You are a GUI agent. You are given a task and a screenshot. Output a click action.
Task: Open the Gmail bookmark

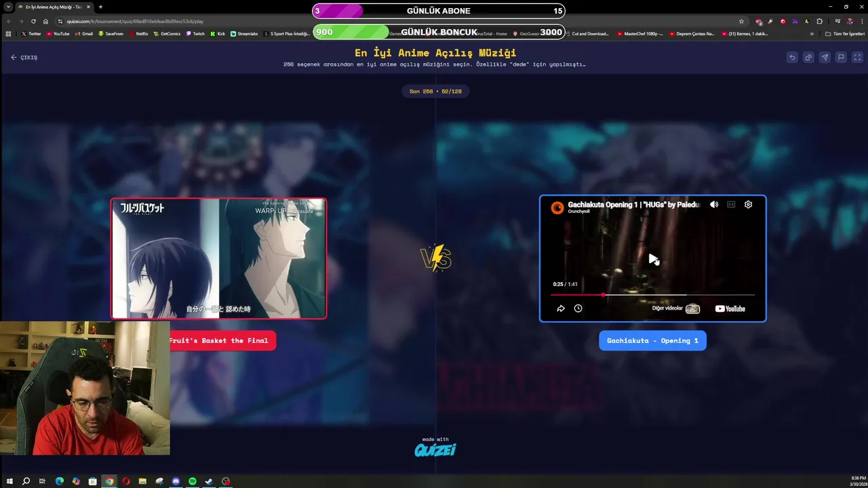[84, 33]
